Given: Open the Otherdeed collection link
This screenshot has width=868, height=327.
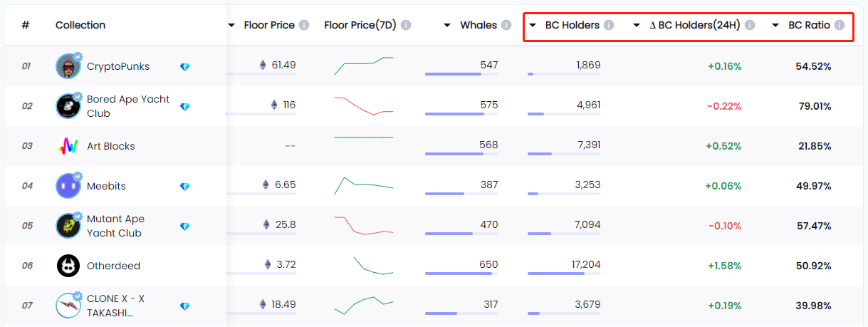Looking at the screenshot, I should tap(114, 266).
